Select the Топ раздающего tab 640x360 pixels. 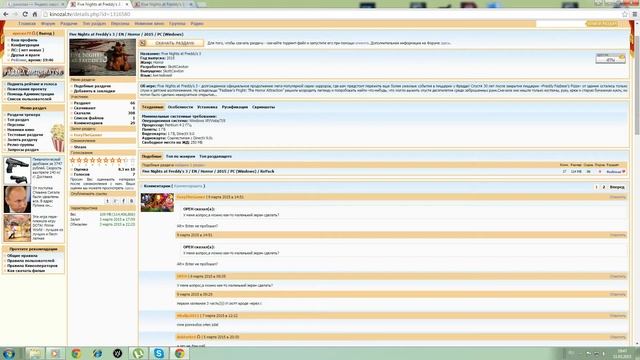pyautogui.click(x=216, y=156)
